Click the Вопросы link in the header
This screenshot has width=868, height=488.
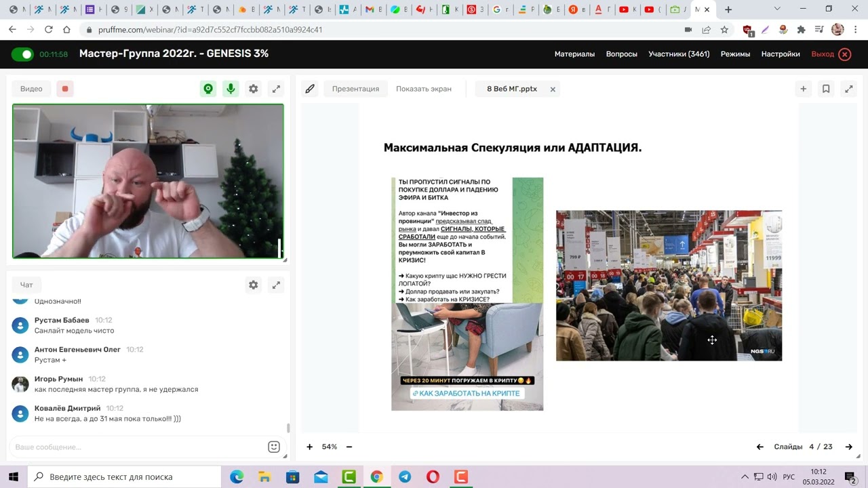click(x=621, y=53)
